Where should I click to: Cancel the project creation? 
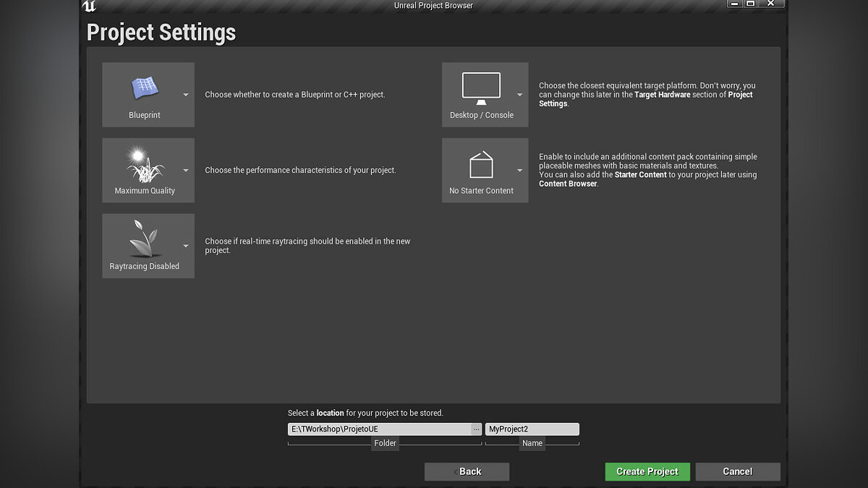tap(737, 471)
